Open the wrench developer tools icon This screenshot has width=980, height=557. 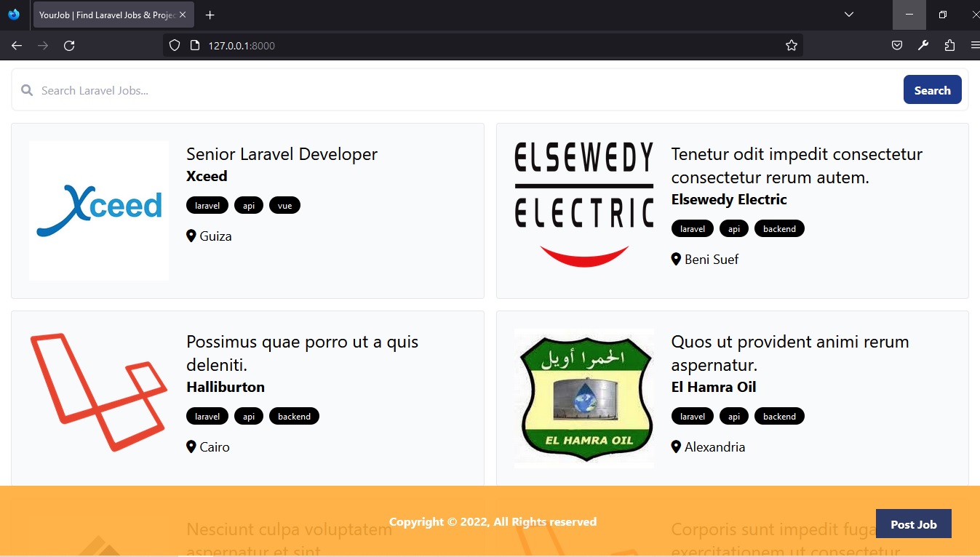tap(923, 46)
